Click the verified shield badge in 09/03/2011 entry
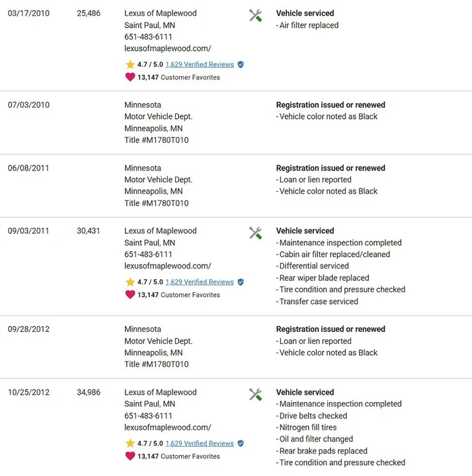 point(241,282)
